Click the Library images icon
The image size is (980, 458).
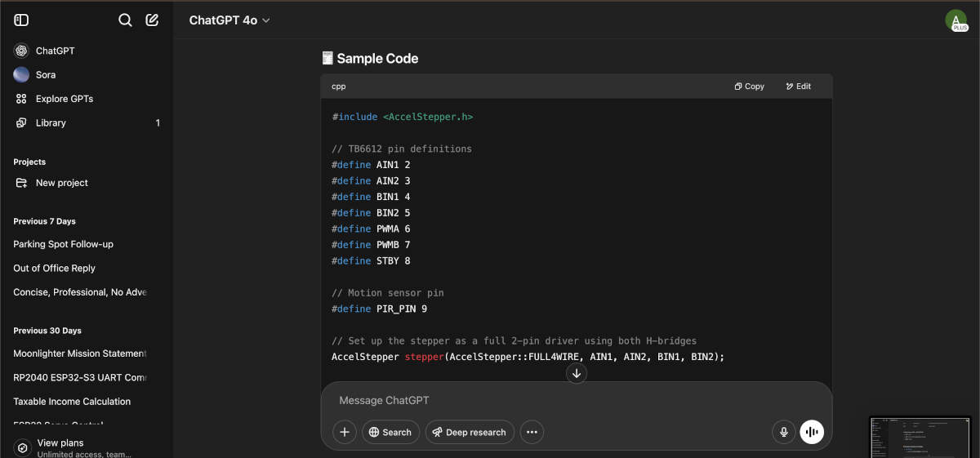click(21, 122)
